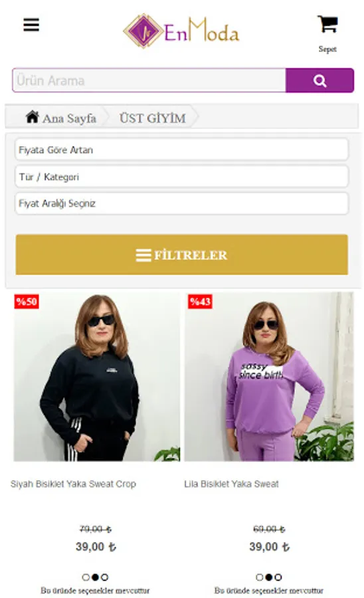Click the EnModa logo
The width and height of the screenshot is (364, 598).
(181, 31)
